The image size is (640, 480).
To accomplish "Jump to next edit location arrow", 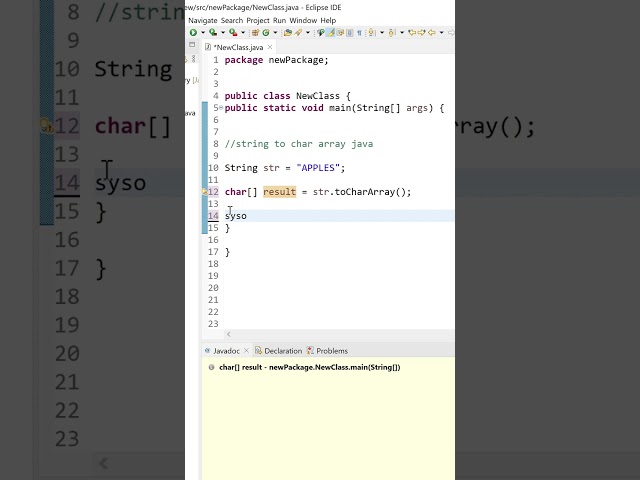I will 422,32.
